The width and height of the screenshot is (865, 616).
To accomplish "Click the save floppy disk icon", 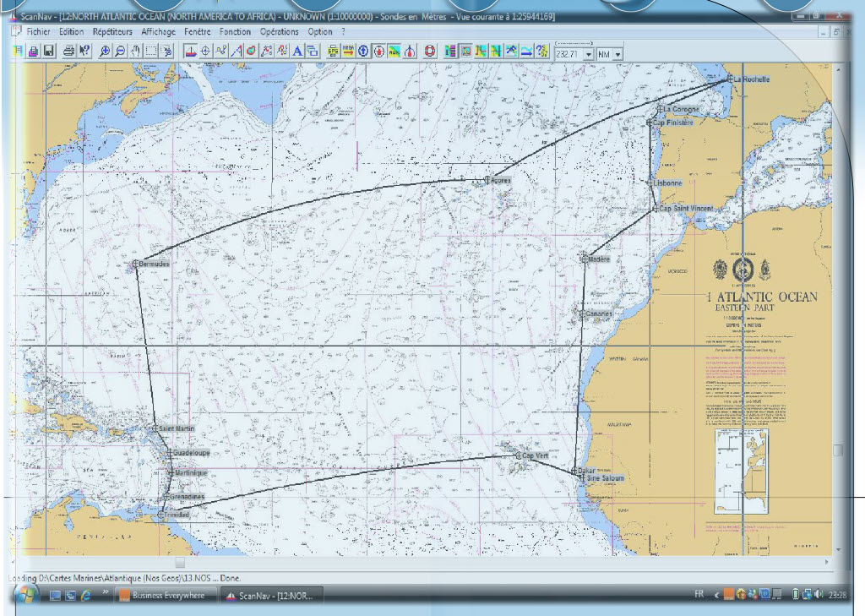I will (x=48, y=51).
